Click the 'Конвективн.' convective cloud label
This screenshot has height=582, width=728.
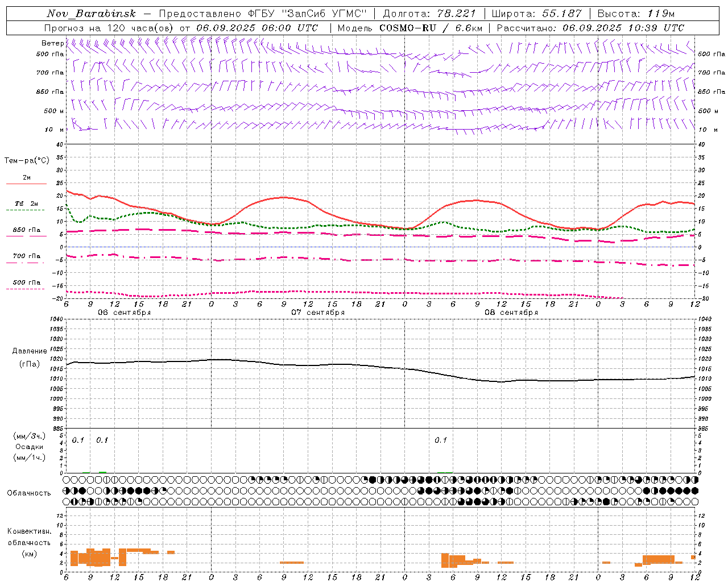click(x=30, y=531)
